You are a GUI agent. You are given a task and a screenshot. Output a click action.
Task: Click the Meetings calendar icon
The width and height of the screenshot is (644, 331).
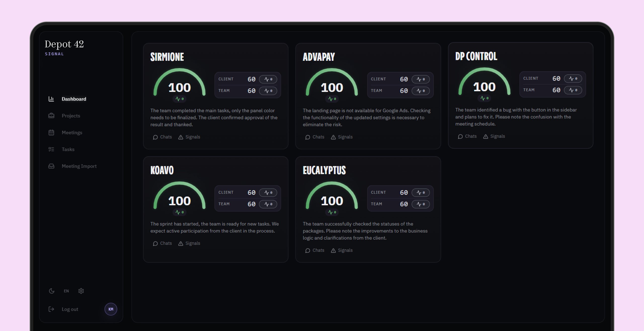tap(51, 133)
